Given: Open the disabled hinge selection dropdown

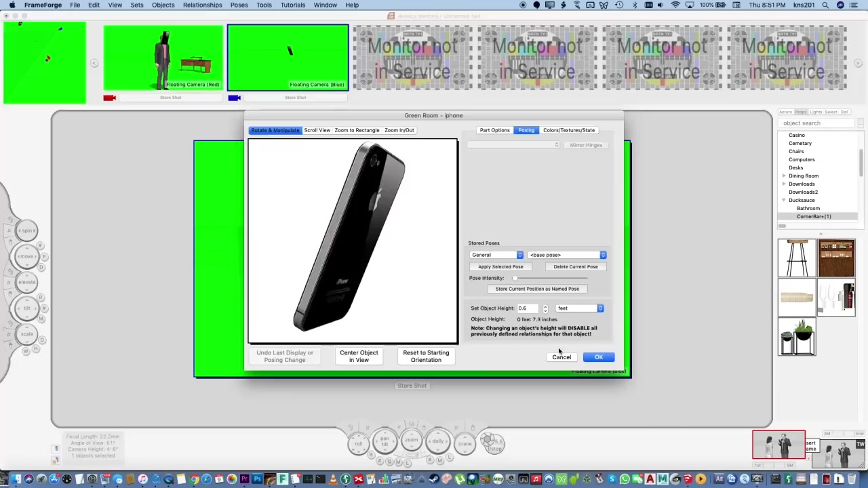Looking at the screenshot, I should click(513, 145).
